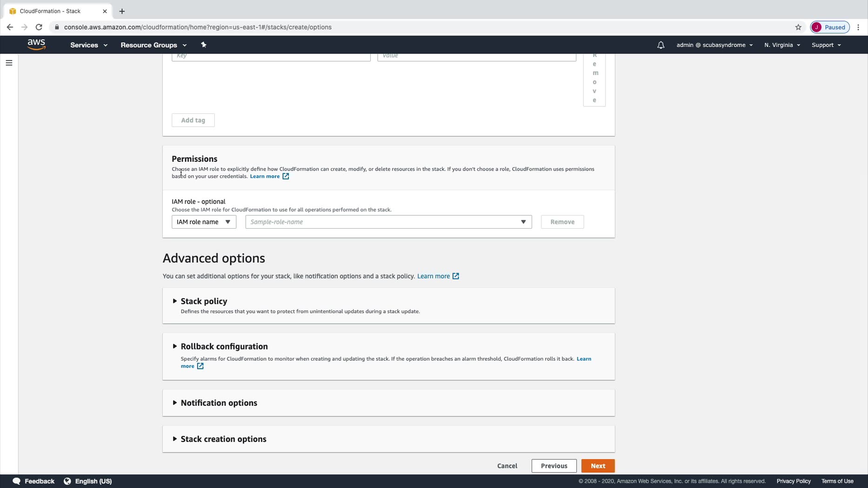Open Chrome's three-dot menu
The image size is (868, 488).
(858, 27)
